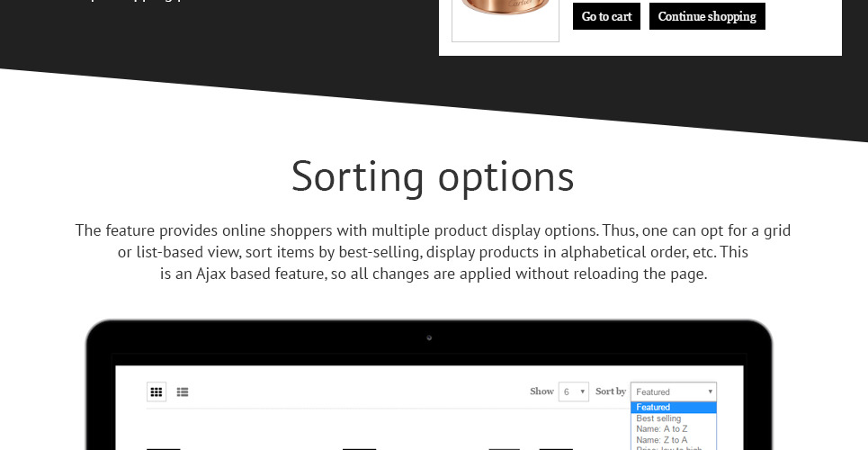The height and width of the screenshot is (450, 868).
Task: Switch to grid view icon
Action: (157, 392)
